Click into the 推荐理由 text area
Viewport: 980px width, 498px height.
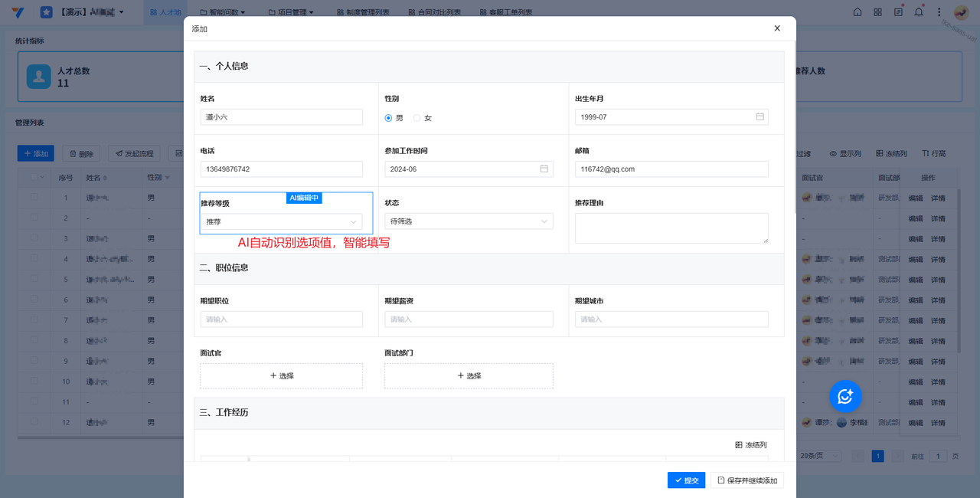click(671, 228)
